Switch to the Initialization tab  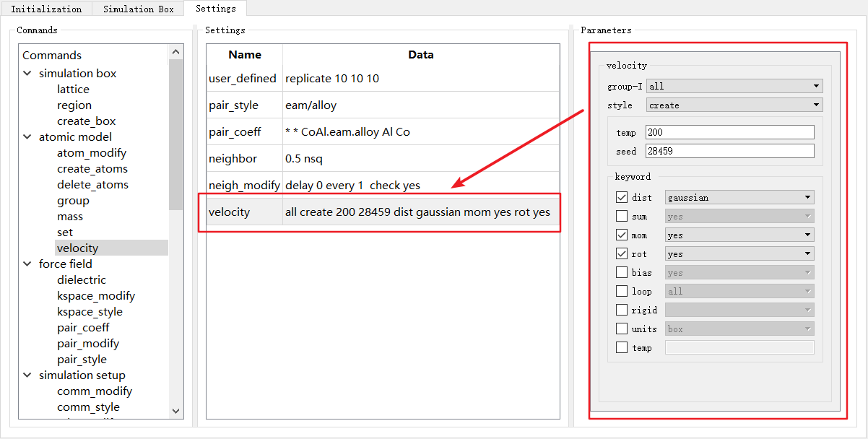pos(46,9)
